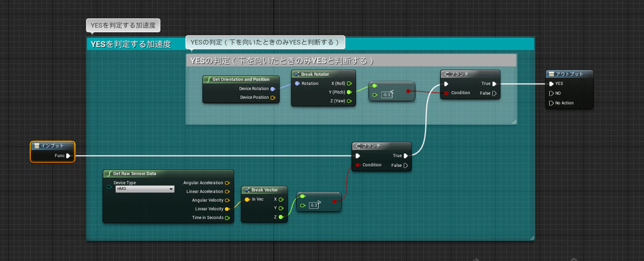Select the インプット node title
644x261 pixels.
tap(53, 146)
